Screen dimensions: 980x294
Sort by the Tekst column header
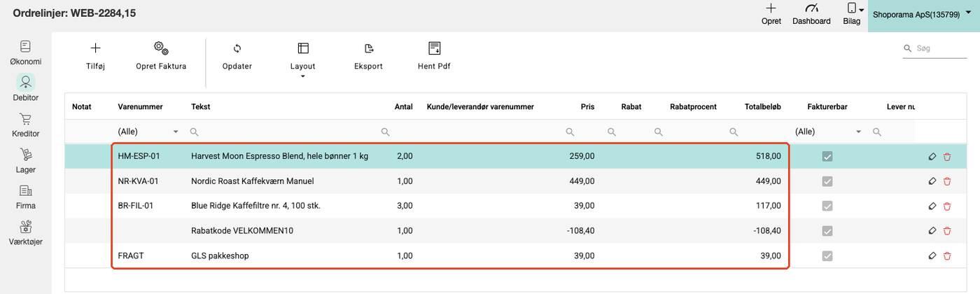click(x=200, y=106)
